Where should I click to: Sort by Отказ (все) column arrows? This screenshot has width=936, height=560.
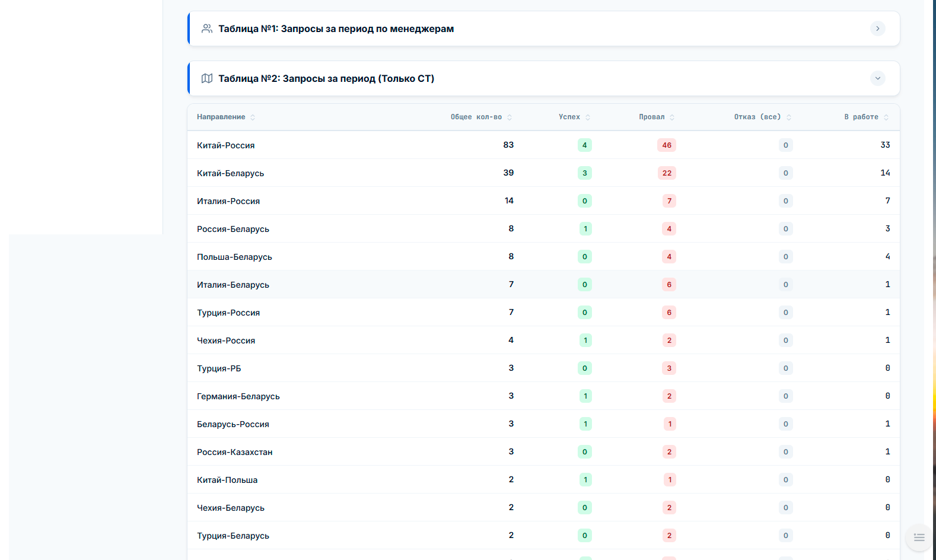pyautogui.click(x=789, y=117)
